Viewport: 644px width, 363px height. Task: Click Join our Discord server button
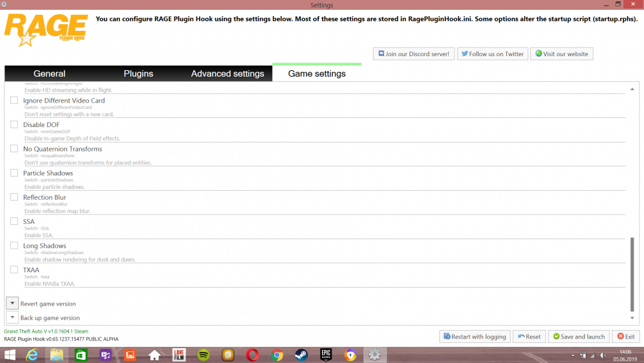tap(413, 54)
